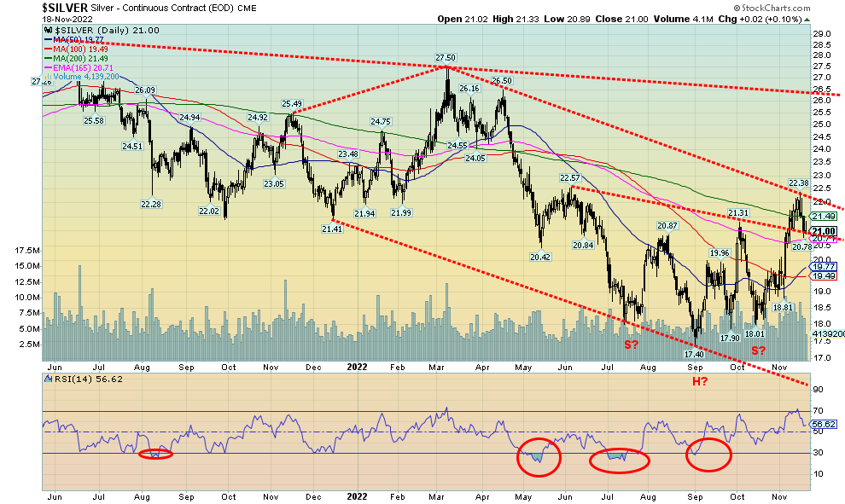Select the RSI red circle at September 2022
The width and height of the screenshot is (845, 504).
pos(709,454)
